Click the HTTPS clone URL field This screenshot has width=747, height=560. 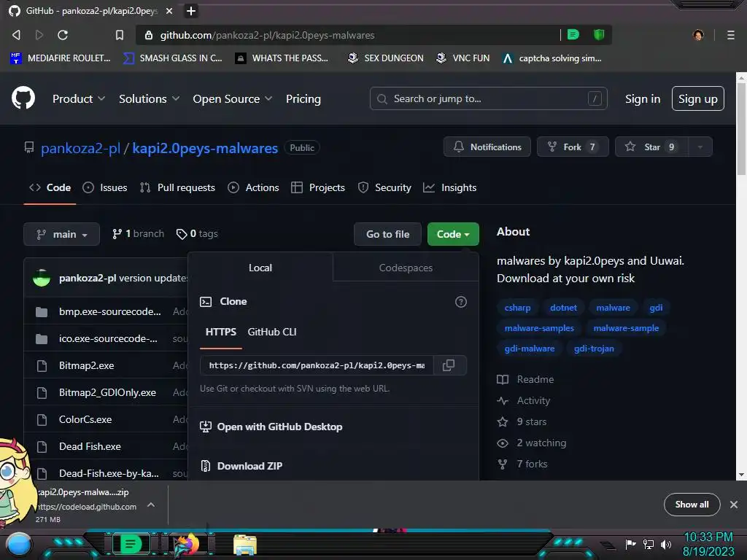tap(317, 365)
